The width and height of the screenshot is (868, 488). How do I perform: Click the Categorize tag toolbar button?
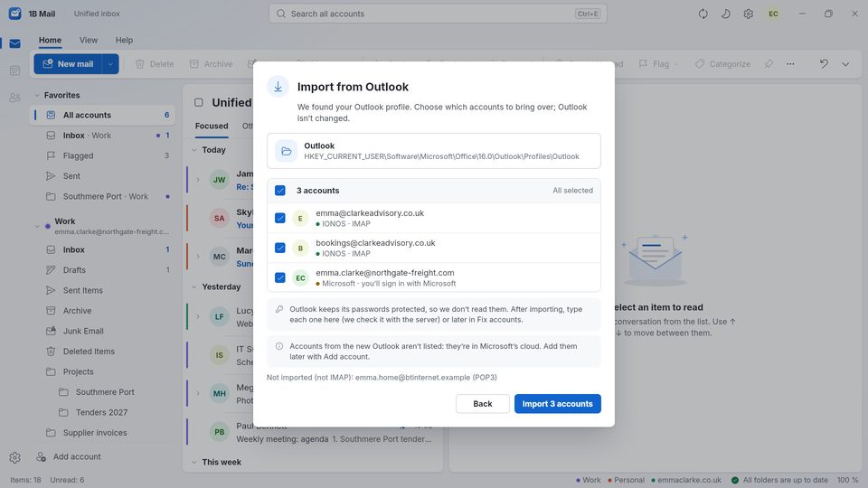723,64
